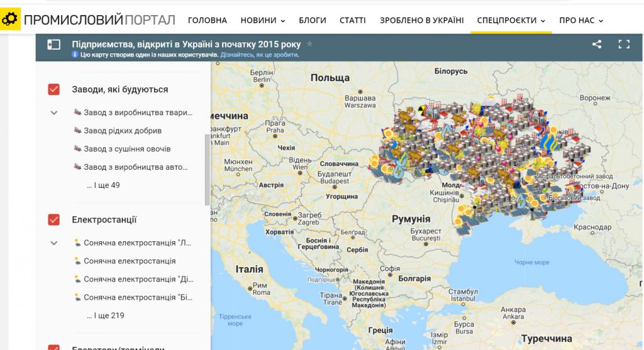This screenshot has height=350, width=644.
Task: Star this map as favorite
Action: pyautogui.click(x=309, y=44)
